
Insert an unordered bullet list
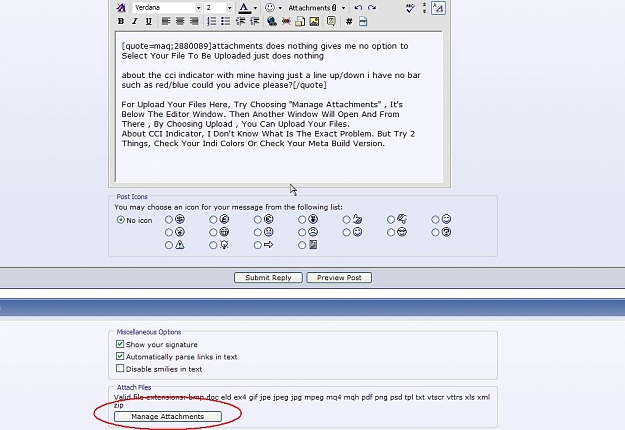(x=225, y=22)
